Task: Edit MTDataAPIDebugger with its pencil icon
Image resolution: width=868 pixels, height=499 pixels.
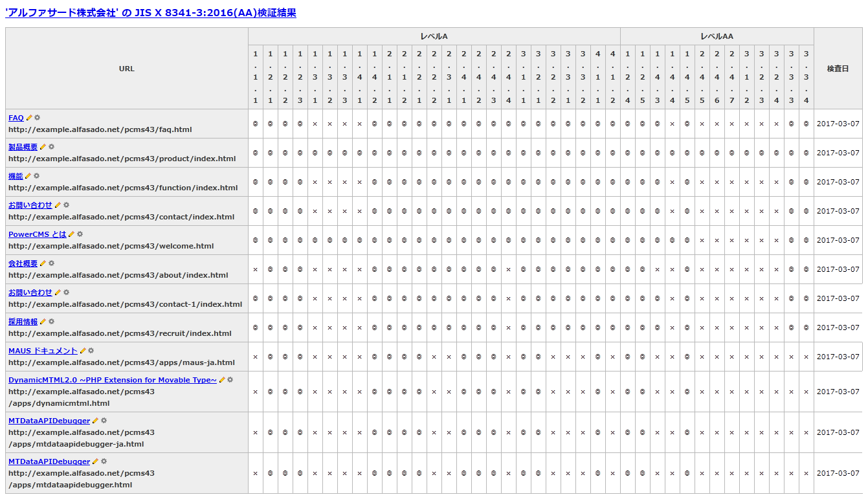Action: tap(95, 421)
